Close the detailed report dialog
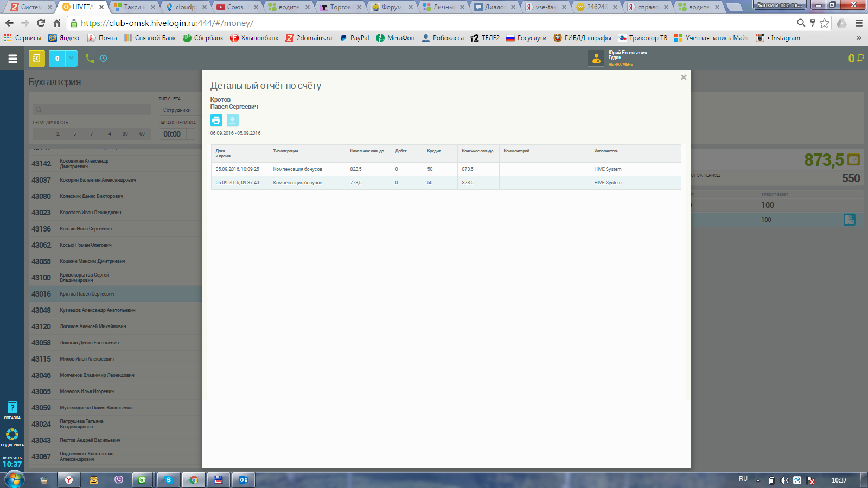 pyautogui.click(x=684, y=78)
